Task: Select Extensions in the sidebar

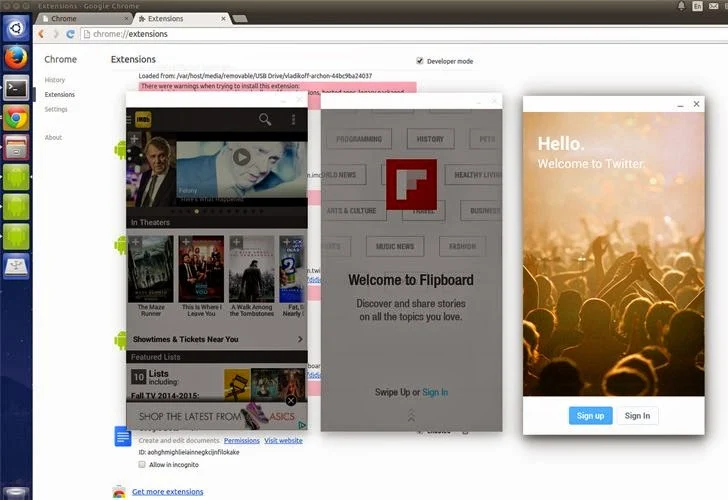Action: (59, 94)
